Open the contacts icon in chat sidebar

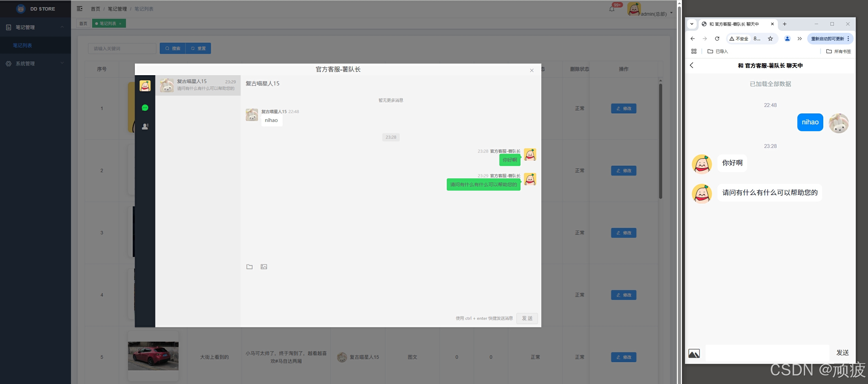[x=145, y=126]
